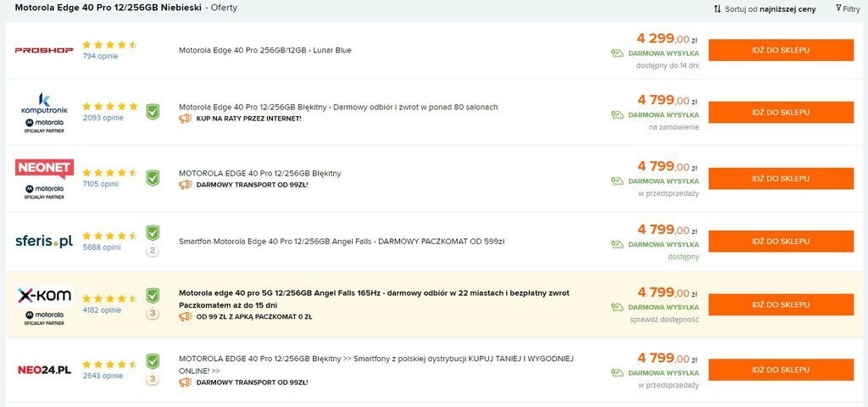
Task: Click the 4 299,00 zł price
Action: (x=667, y=38)
